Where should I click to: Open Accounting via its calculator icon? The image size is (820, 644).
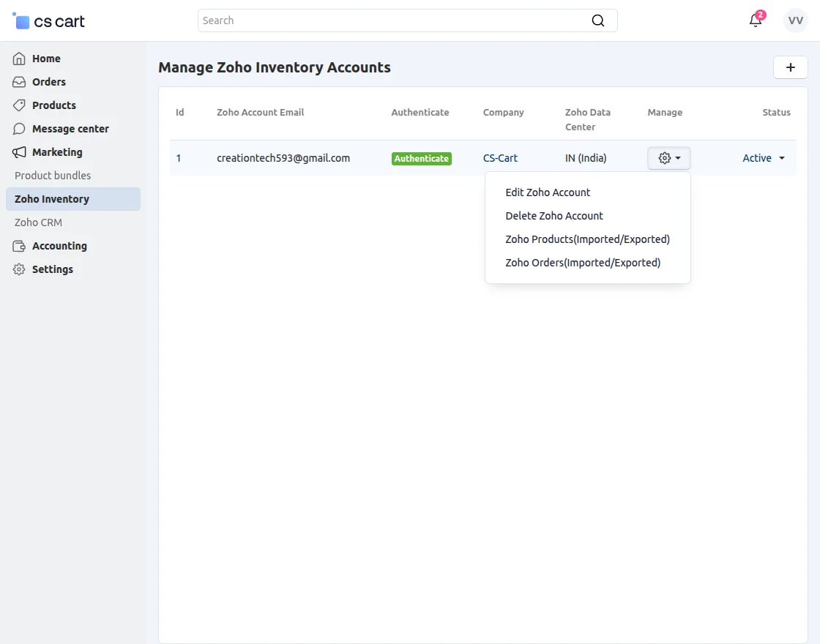click(18, 246)
